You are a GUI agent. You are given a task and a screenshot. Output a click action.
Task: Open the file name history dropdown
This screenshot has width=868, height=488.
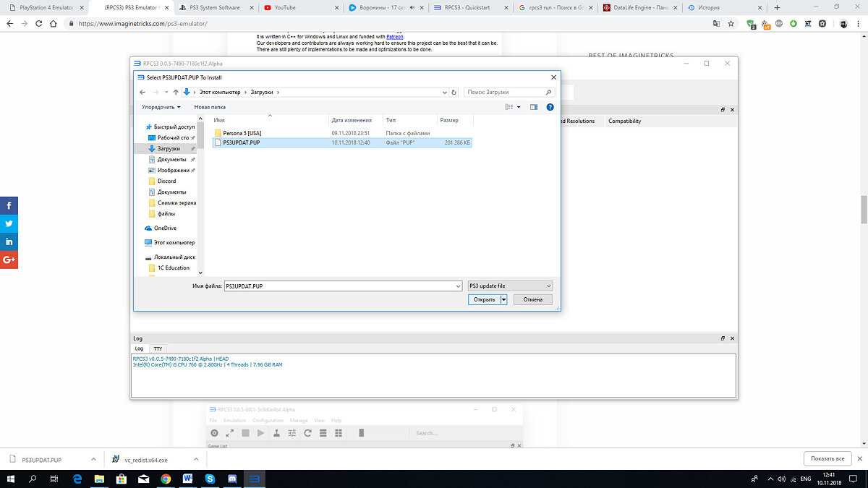click(458, 286)
